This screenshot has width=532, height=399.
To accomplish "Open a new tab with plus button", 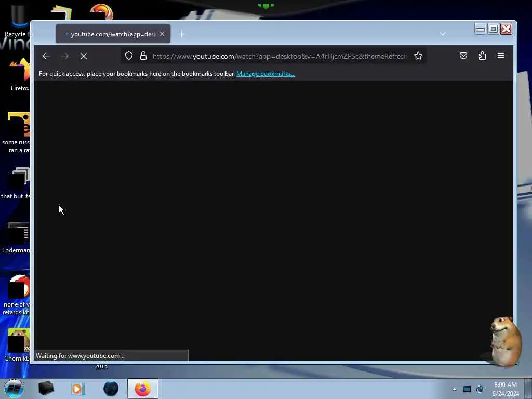I will point(181,34).
